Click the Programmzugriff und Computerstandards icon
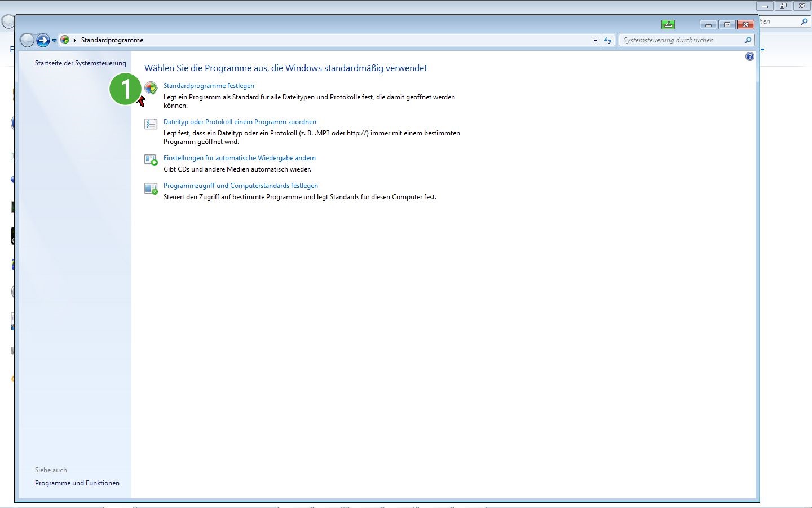 151,188
